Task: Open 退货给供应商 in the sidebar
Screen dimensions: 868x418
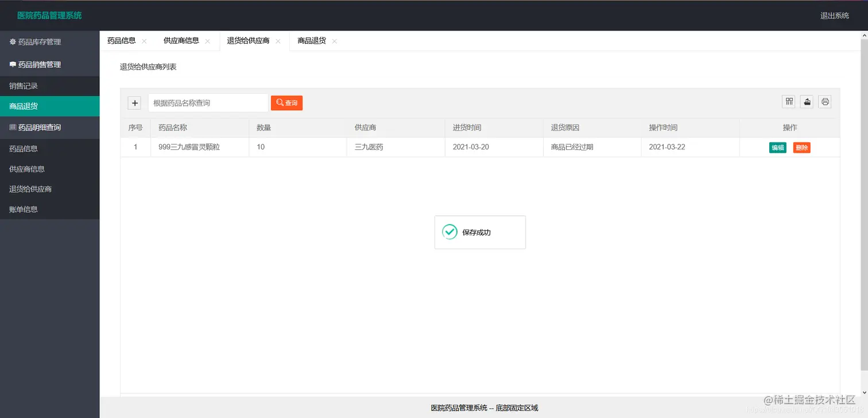Action: click(x=49, y=189)
